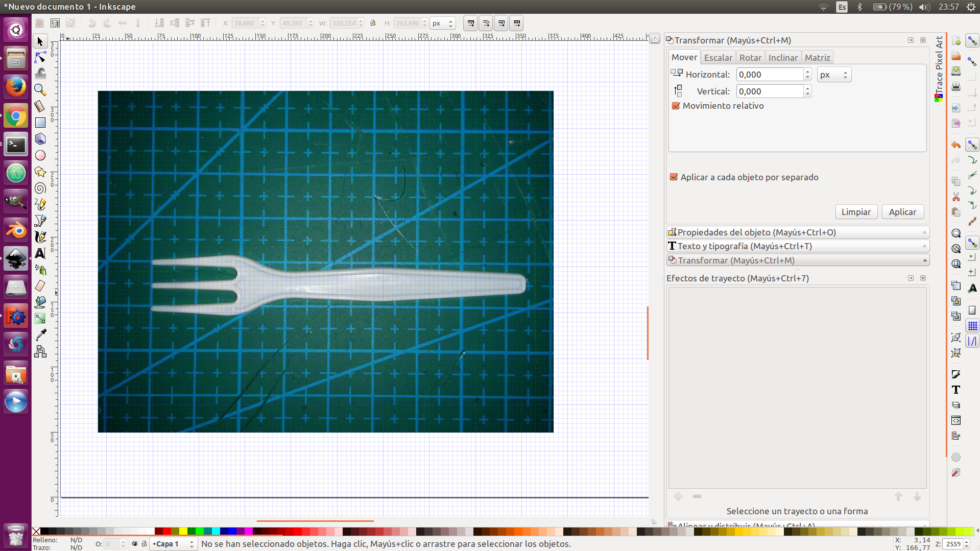Viewport: 980px width, 551px height.
Task: Pick the yellow swatch in palette
Action: [x=183, y=532]
